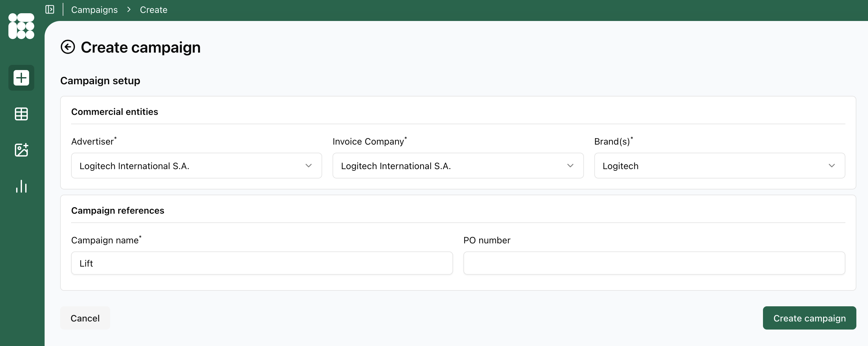Click the back arrow next to Create campaign
868x346 pixels.
(x=68, y=47)
